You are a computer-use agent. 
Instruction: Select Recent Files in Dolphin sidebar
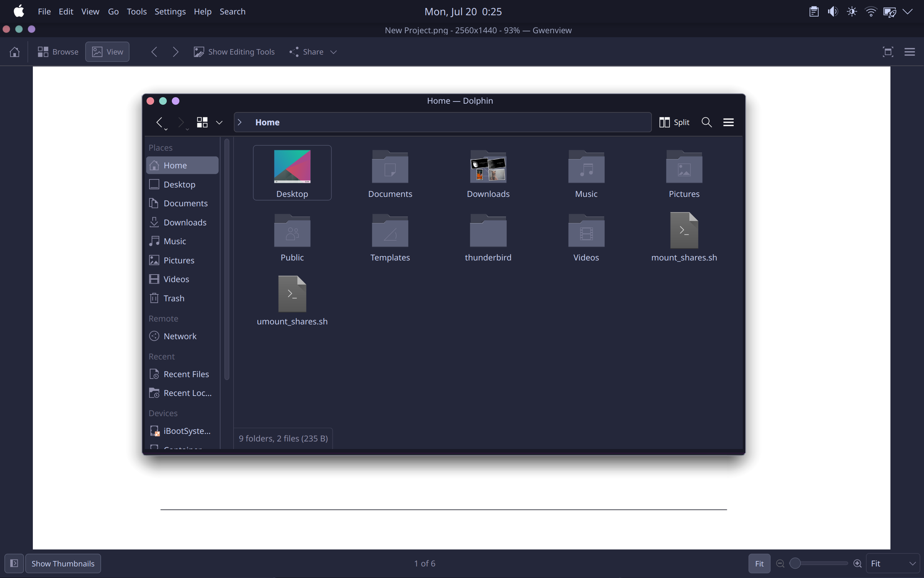click(182, 374)
